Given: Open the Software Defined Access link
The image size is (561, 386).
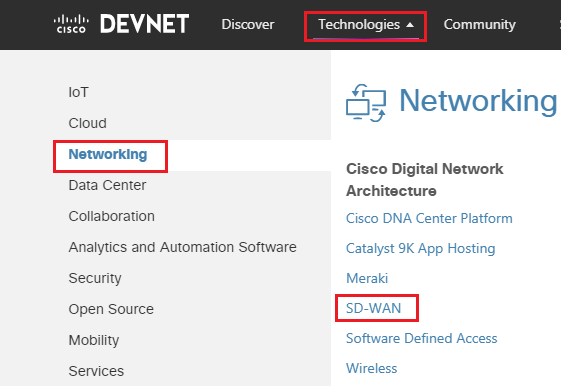Looking at the screenshot, I should pos(421,338).
